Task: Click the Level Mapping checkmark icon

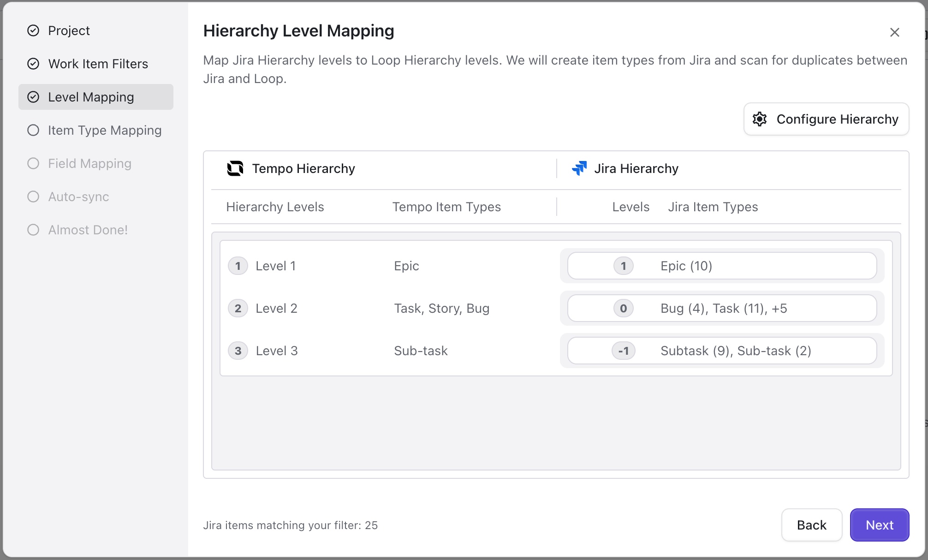Action: click(33, 97)
